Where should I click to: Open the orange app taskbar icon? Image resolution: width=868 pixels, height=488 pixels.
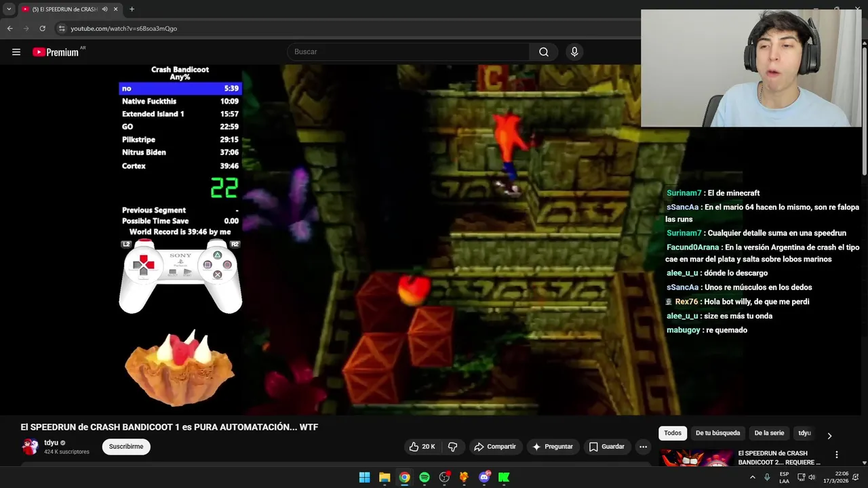pos(464,477)
